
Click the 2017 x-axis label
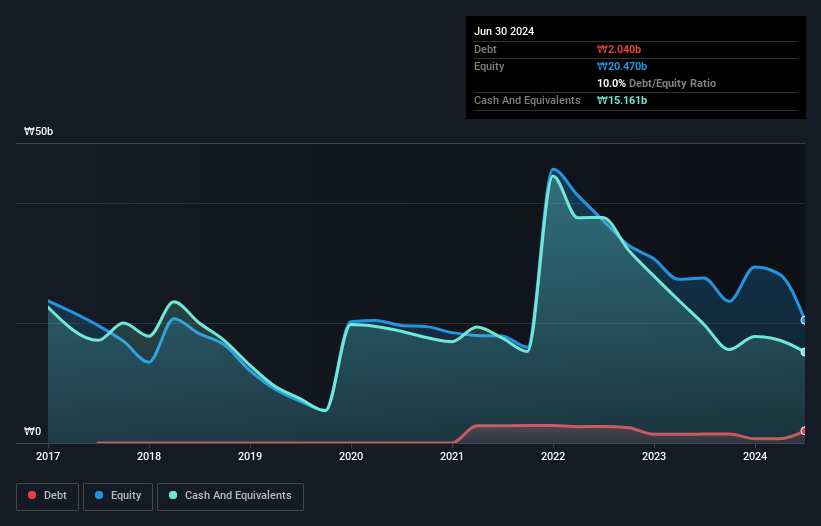click(48, 456)
